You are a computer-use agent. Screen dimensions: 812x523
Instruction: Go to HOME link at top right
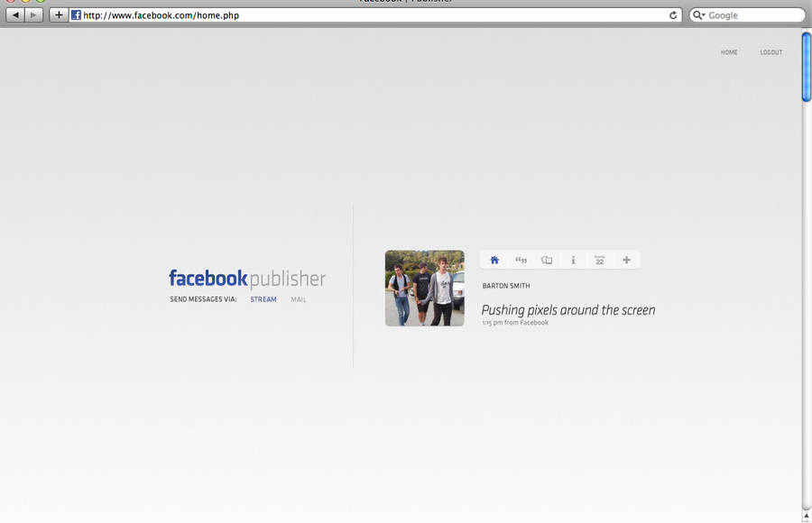tap(729, 52)
